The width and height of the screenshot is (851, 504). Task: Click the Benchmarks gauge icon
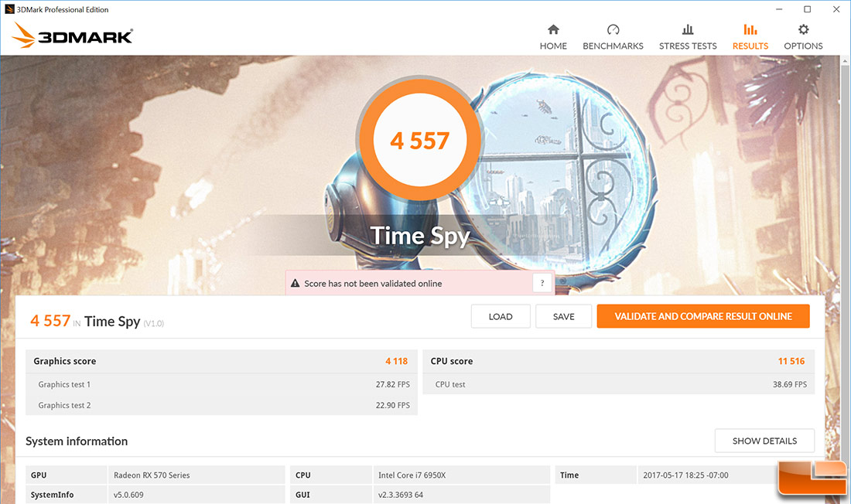[613, 29]
